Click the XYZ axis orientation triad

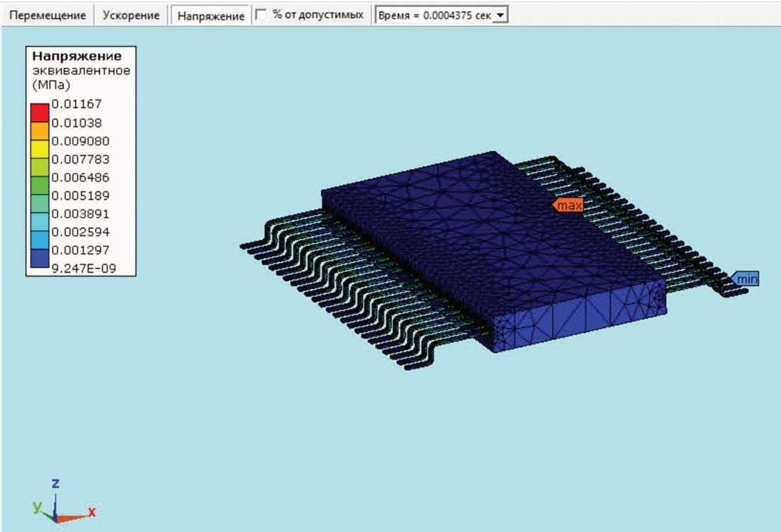[x=63, y=503]
